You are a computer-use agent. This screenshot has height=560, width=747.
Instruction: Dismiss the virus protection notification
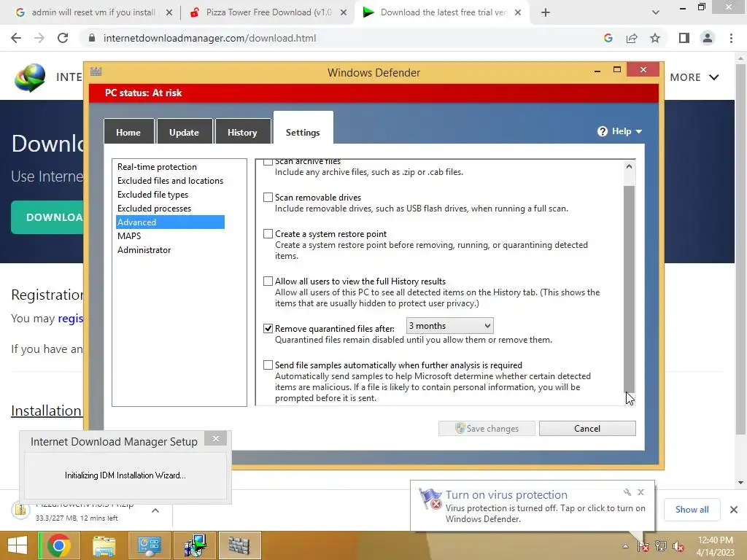coord(640,492)
